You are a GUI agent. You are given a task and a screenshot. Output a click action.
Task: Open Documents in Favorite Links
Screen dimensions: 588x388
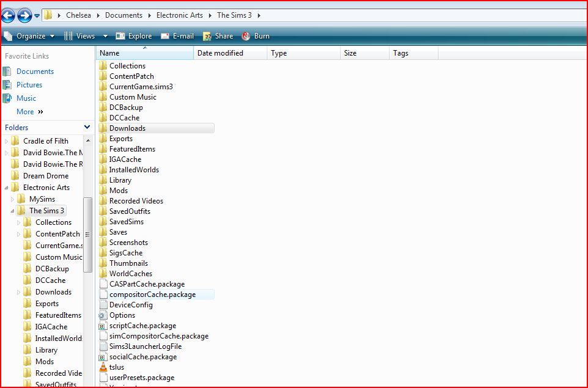(35, 71)
